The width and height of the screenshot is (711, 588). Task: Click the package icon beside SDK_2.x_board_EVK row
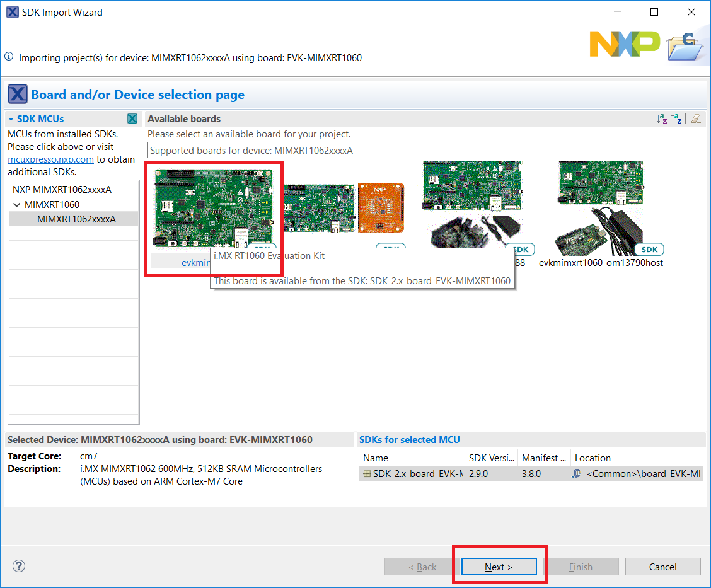point(367,473)
